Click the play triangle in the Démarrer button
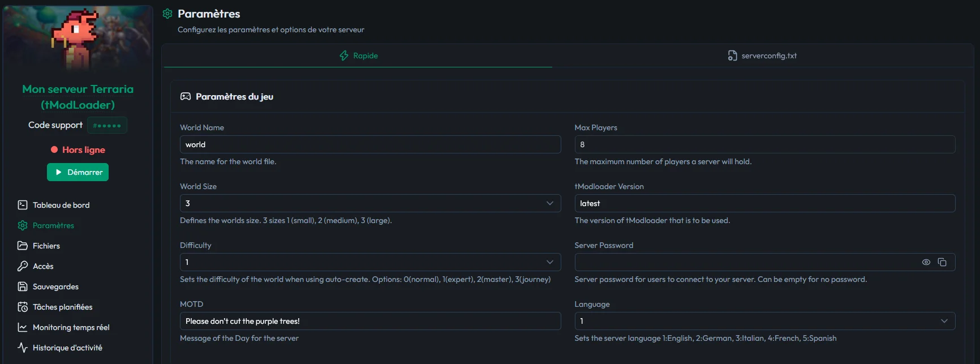The width and height of the screenshot is (980, 364). [58, 172]
